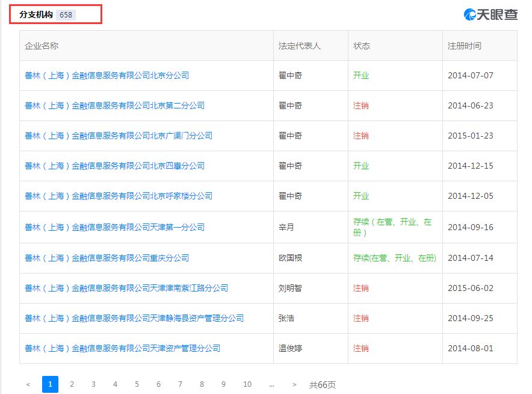Image resolution: width=532 pixels, height=394 pixels.
Task: Click legal representative 辛月
Action: 286,227
